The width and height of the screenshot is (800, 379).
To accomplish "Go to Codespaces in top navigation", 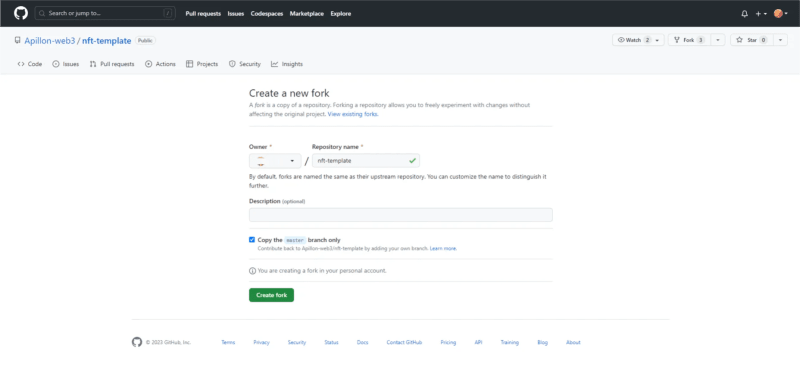I will coord(267,14).
